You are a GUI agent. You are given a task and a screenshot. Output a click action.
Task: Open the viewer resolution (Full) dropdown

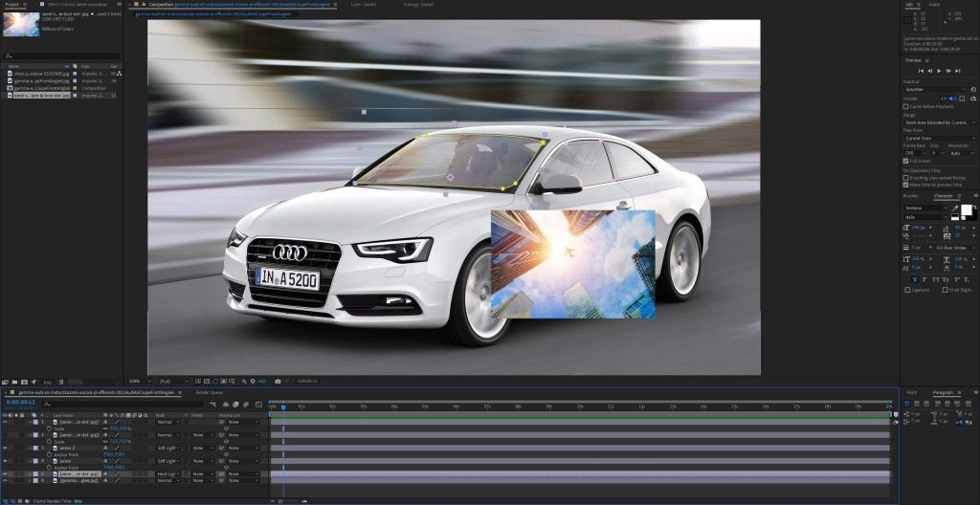[173, 381]
